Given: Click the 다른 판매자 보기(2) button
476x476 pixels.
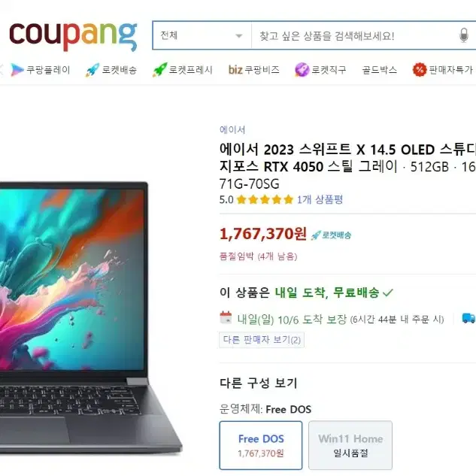Looking at the screenshot, I should coord(262,340).
